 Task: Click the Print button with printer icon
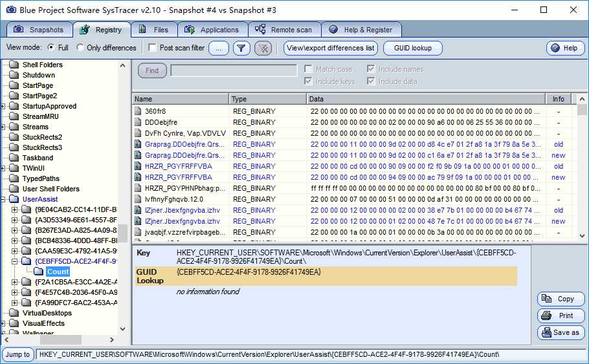(560, 316)
